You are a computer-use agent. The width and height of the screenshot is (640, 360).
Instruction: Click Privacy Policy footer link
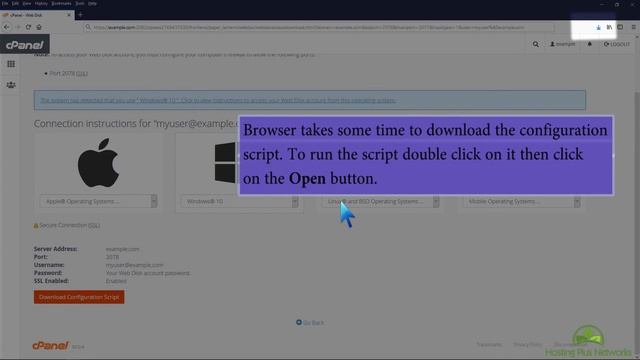528,345
